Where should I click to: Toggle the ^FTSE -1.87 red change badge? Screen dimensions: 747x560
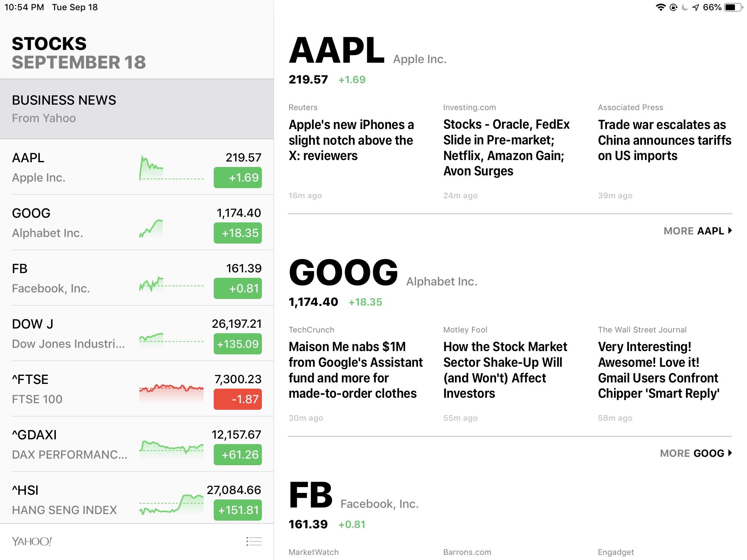coord(238,399)
